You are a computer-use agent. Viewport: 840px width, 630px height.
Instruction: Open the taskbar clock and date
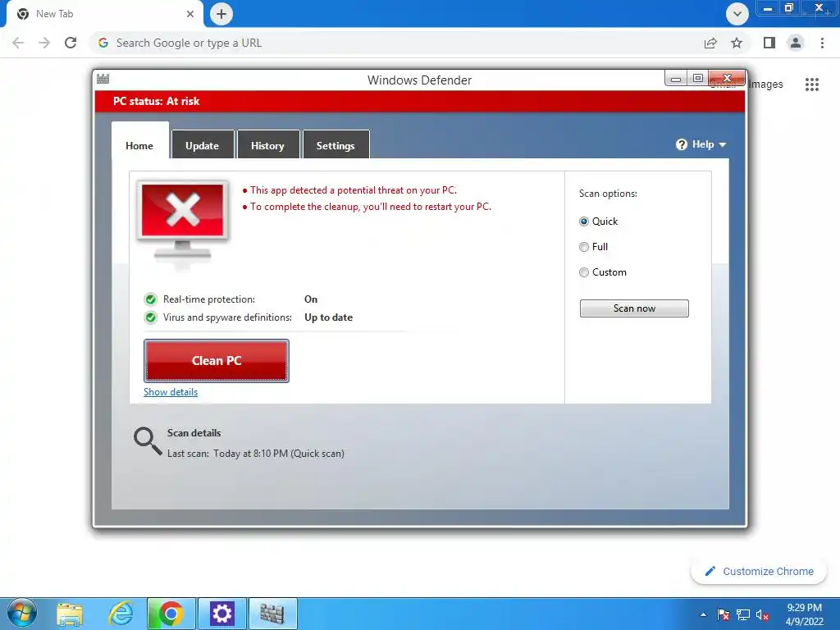[x=804, y=614]
